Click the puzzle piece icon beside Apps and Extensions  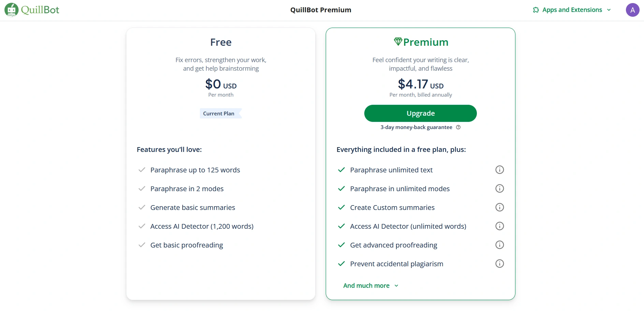pos(536,10)
